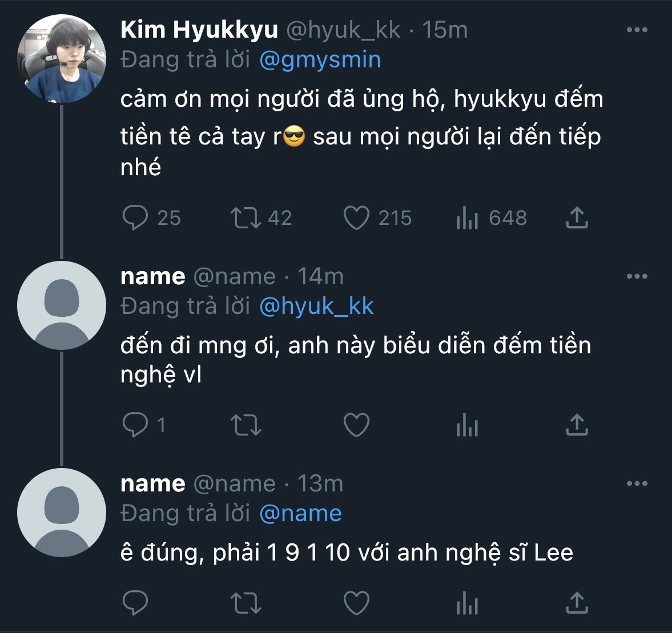Reply to the 14m tweet with 1 reply
This screenshot has height=633, width=672.
coord(135,425)
